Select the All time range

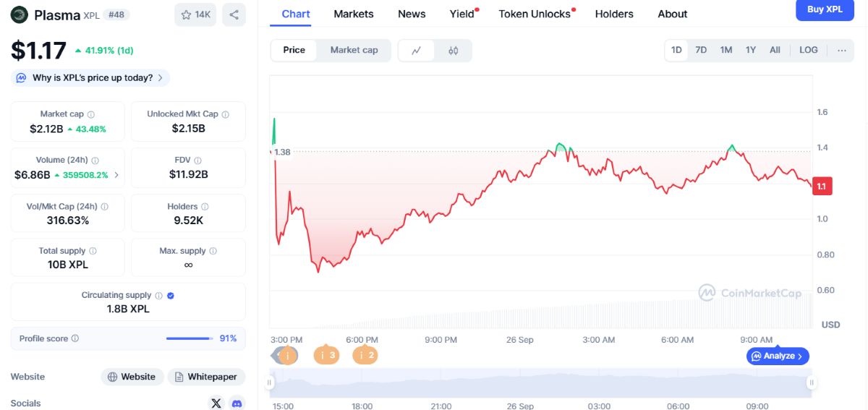pyautogui.click(x=775, y=50)
